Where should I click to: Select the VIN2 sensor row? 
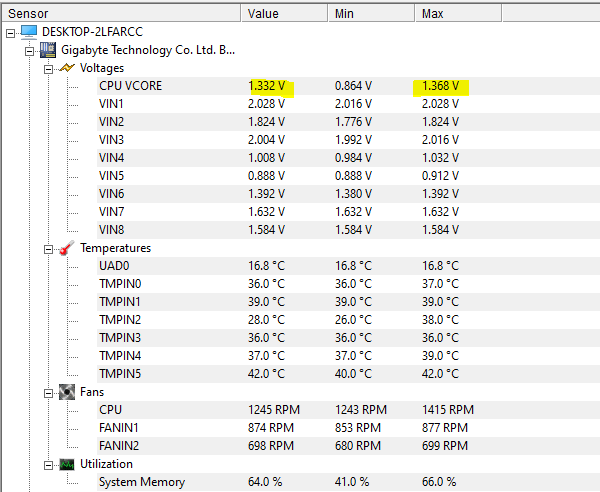click(x=348, y=122)
